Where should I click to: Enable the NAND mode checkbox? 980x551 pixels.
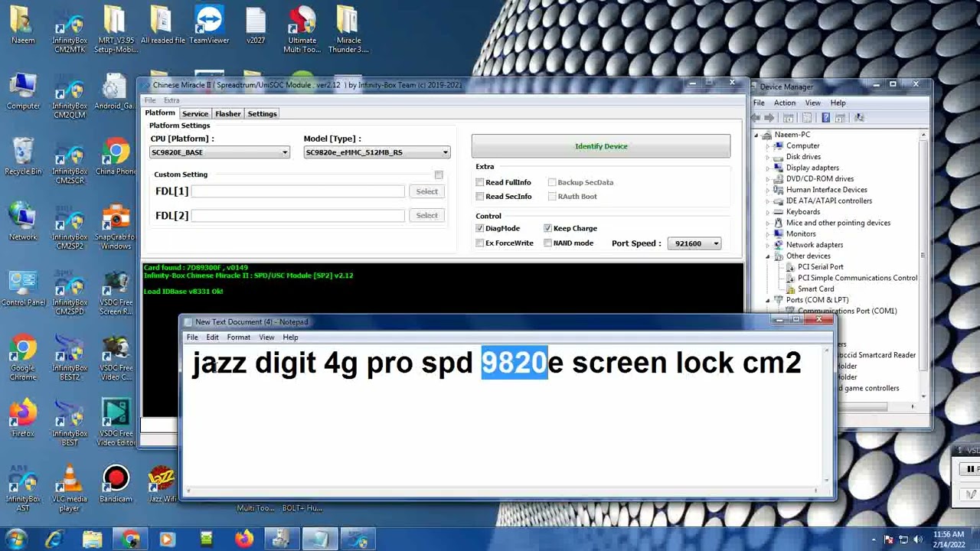(548, 243)
